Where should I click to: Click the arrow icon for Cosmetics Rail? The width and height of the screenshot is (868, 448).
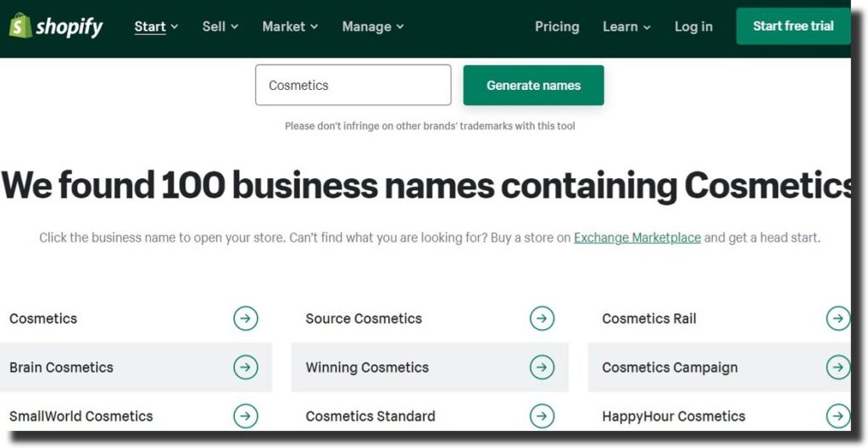(x=838, y=318)
